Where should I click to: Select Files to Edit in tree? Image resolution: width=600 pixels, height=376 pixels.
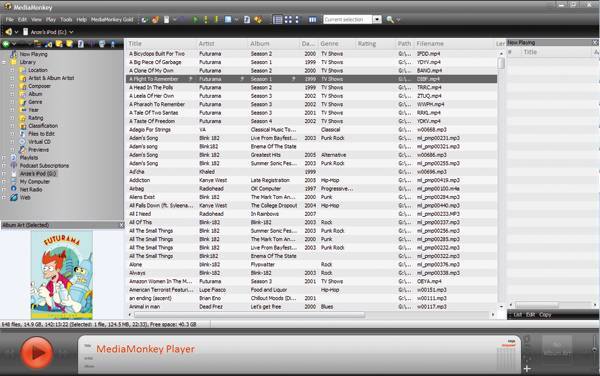[41, 134]
